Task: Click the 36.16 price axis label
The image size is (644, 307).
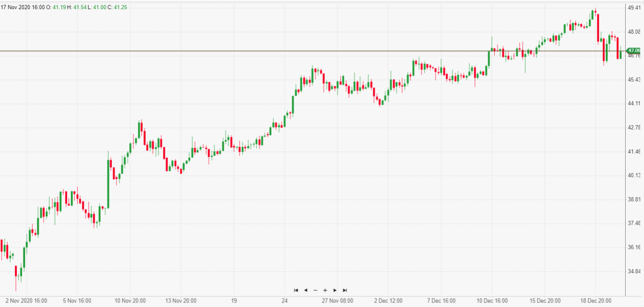Action: (634, 247)
